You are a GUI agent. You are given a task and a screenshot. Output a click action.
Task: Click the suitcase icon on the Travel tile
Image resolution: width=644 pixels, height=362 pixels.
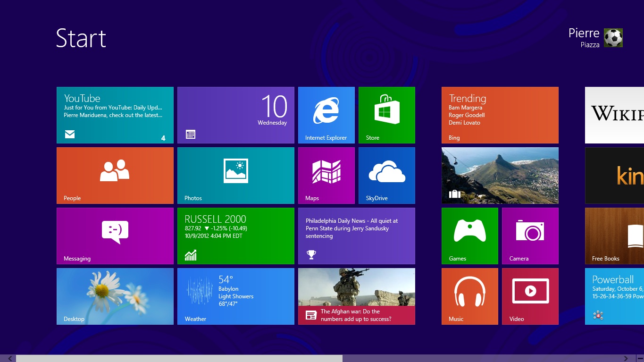coord(454,194)
